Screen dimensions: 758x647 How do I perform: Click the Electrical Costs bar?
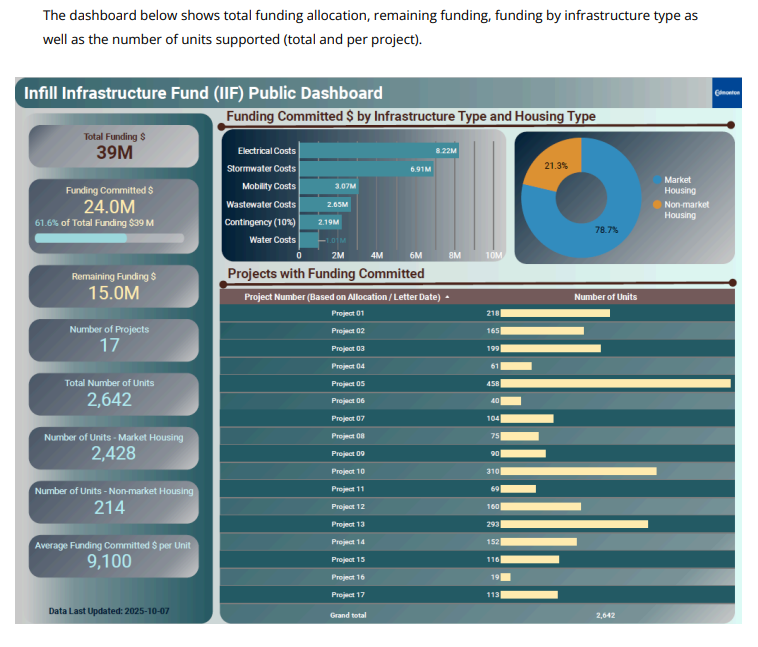(378, 150)
